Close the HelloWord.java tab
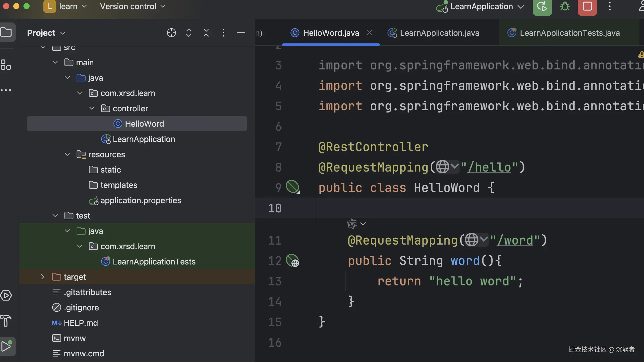 (x=369, y=33)
